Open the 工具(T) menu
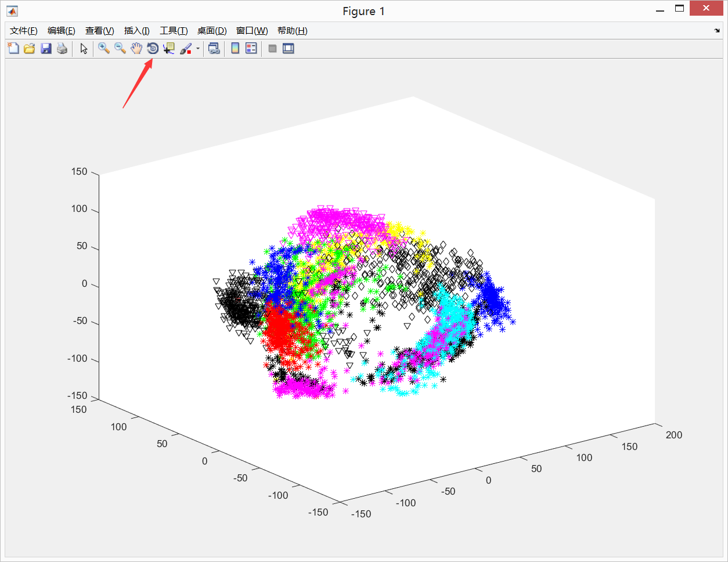Viewport: 728px width, 562px height. pos(174,31)
